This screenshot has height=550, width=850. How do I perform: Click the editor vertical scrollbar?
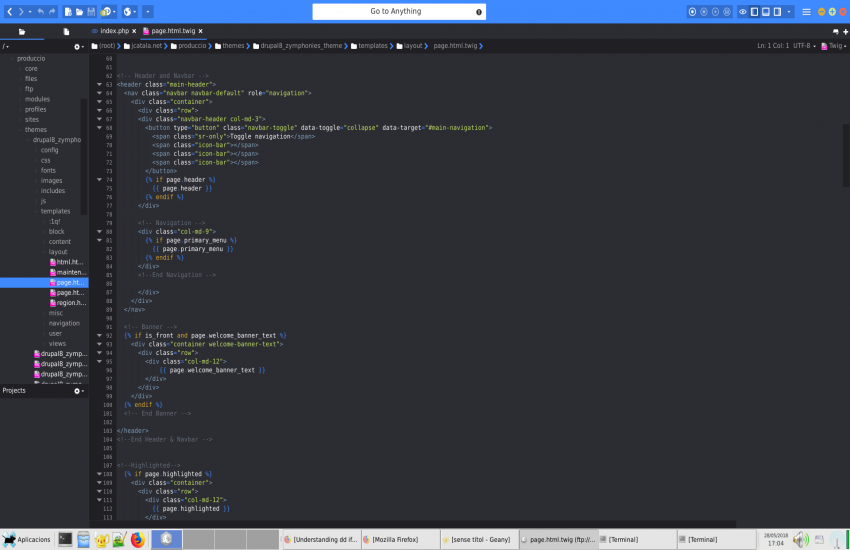tap(846, 156)
